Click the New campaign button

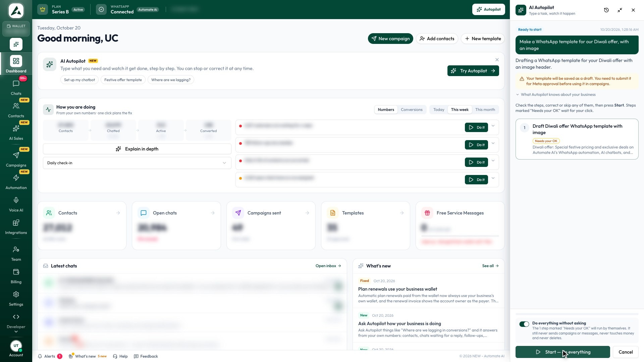click(x=390, y=39)
